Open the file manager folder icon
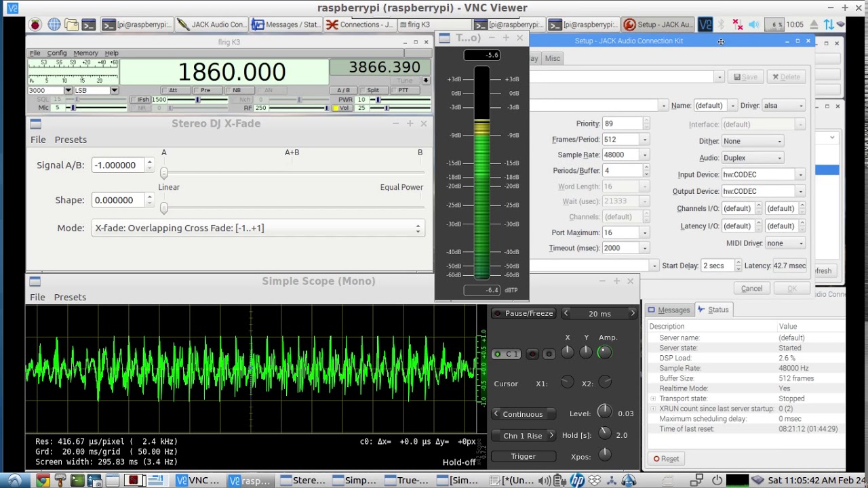The height and width of the screenshot is (488, 868). pyautogui.click(x=71, y=24)
